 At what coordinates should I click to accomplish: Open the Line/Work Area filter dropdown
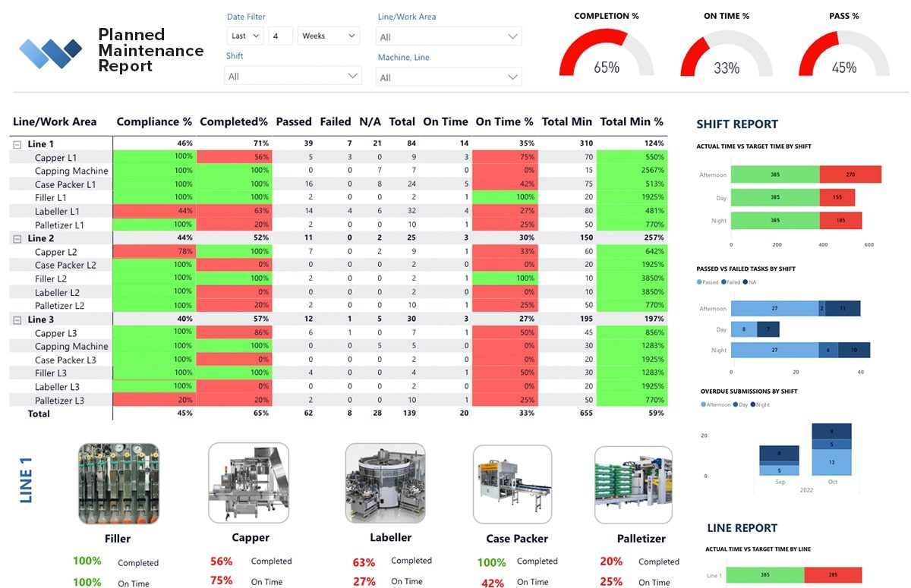point(449,36)
